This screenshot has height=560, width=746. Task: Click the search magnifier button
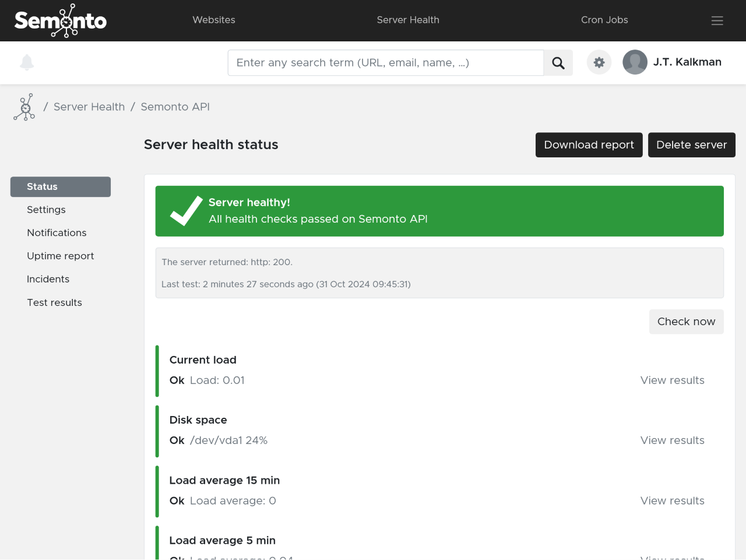click(558, 63)
